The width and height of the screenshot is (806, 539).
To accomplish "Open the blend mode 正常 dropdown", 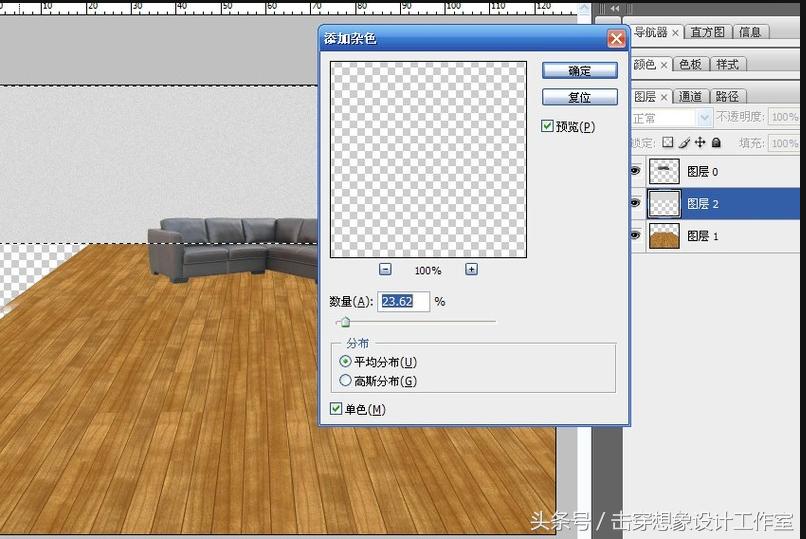I will click(669, 118).
